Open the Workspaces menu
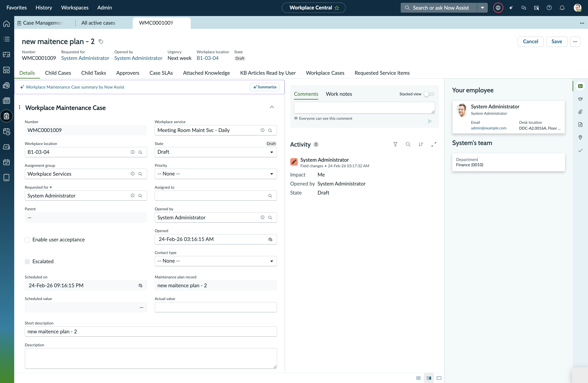Screen dimensions: 588x383 coord(75,8)
